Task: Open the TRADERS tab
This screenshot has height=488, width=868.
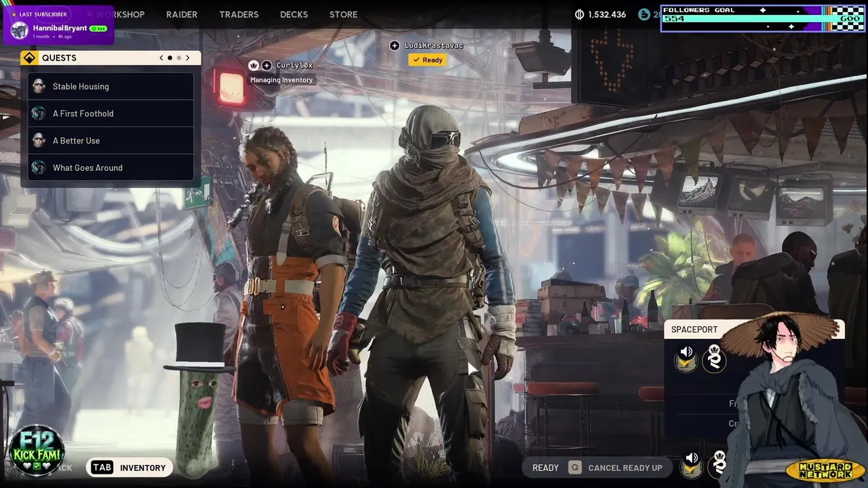Action: coord(239,14)
